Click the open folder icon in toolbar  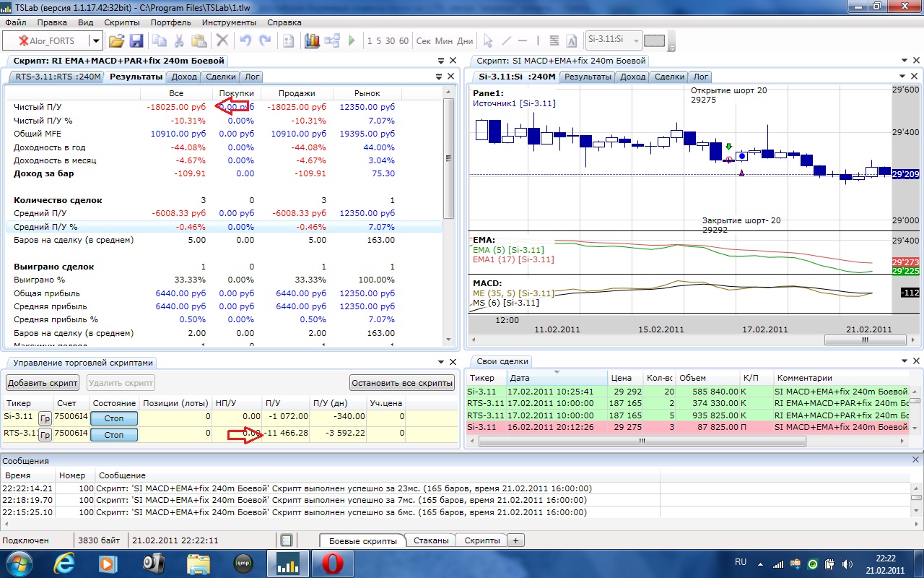coord(116,41)
